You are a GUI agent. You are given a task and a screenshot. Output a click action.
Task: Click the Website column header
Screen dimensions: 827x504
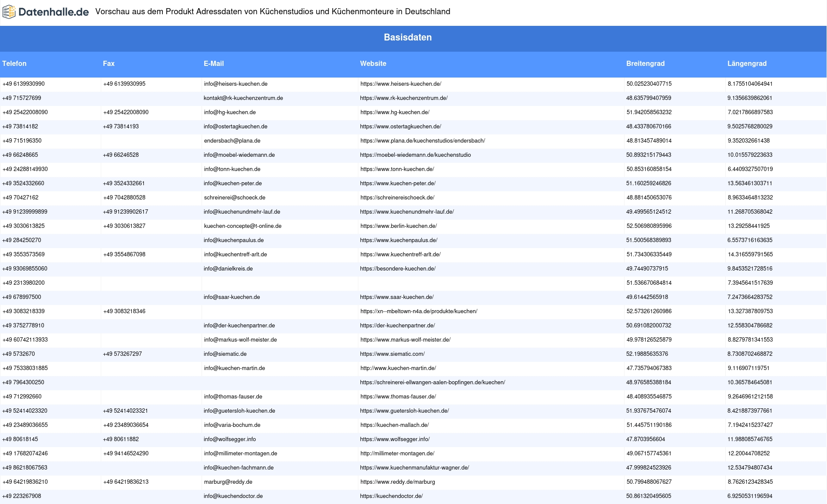coord(373,63)
